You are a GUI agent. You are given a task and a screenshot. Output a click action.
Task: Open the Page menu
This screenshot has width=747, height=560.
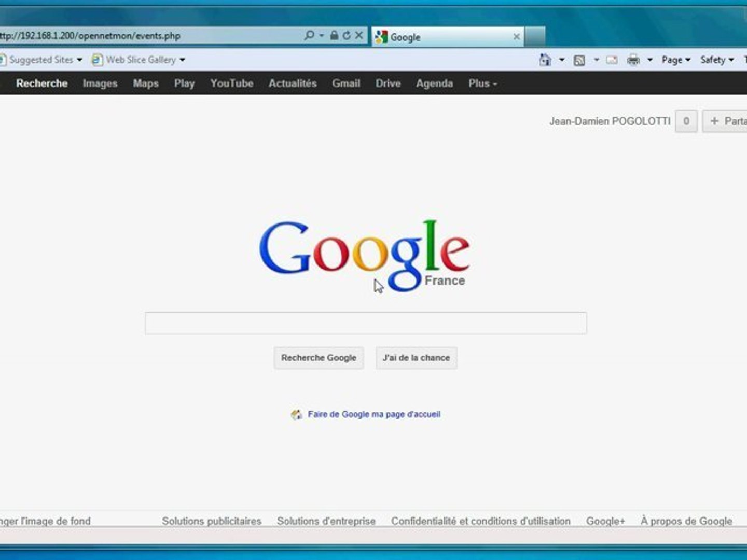676,60
